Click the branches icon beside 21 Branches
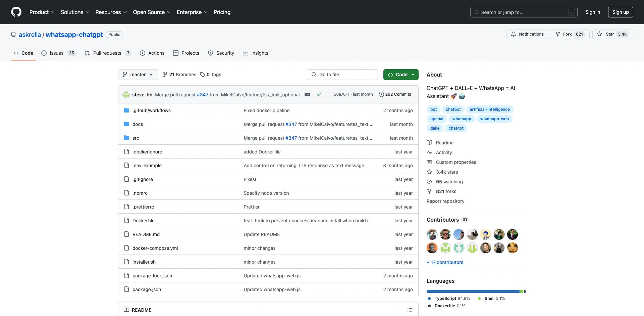 (165, 75)
